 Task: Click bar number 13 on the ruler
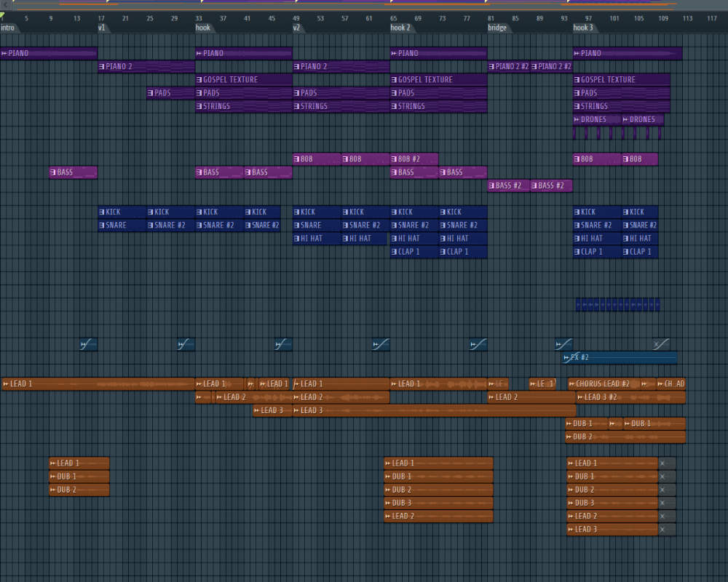coord(76,19)
